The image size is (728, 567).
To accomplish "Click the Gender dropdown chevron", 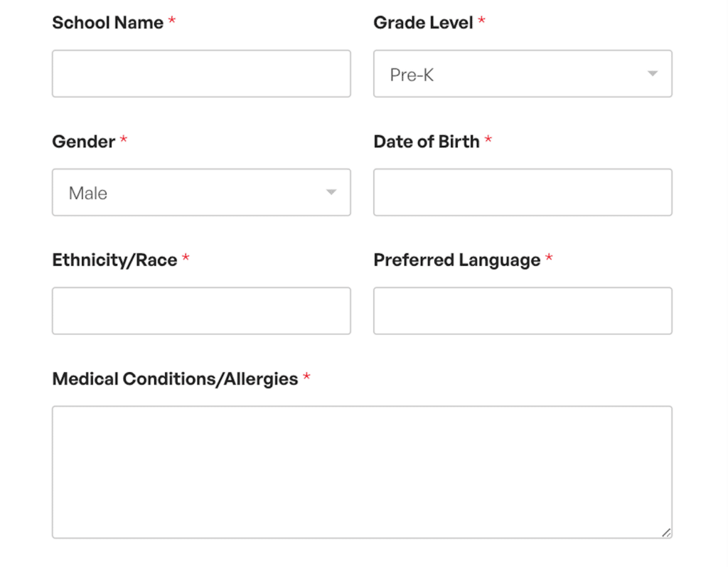I will pos(332,192).
